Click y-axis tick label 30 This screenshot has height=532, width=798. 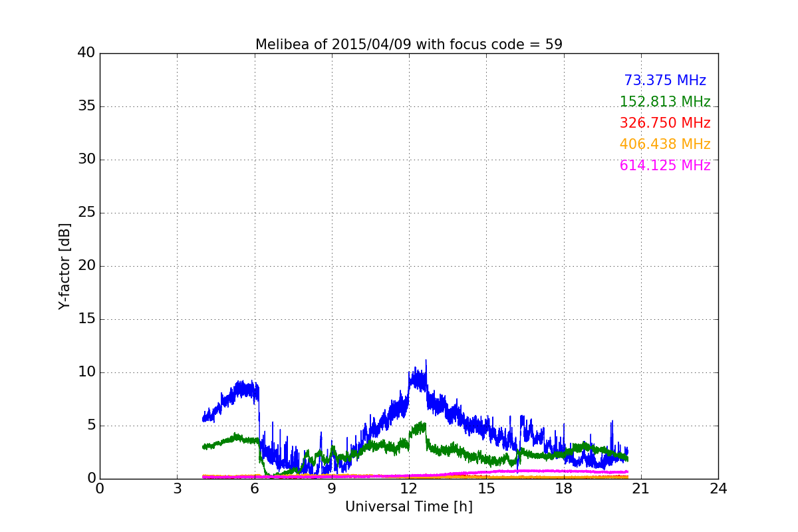coord(86,160)
